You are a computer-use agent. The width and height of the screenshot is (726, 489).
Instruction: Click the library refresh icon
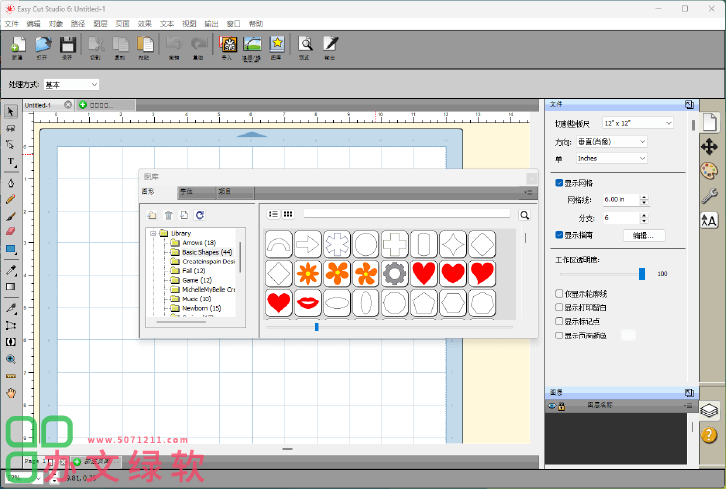pos(200,215)
